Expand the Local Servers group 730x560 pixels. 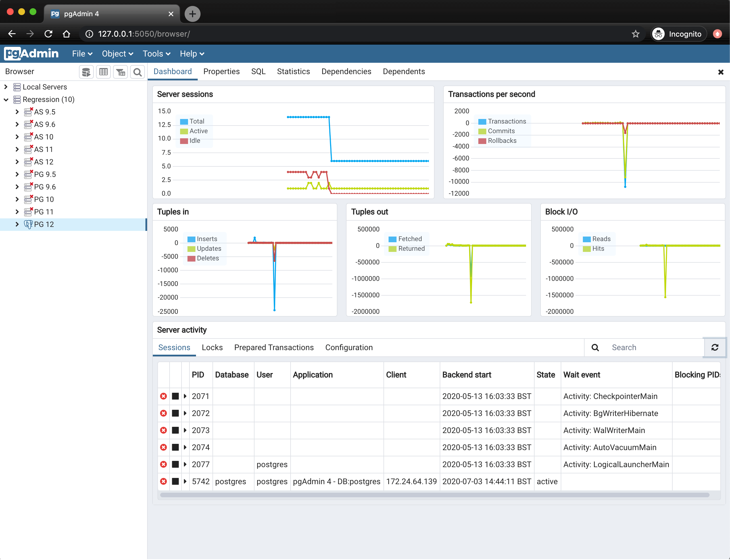click(x=6, y=87)
